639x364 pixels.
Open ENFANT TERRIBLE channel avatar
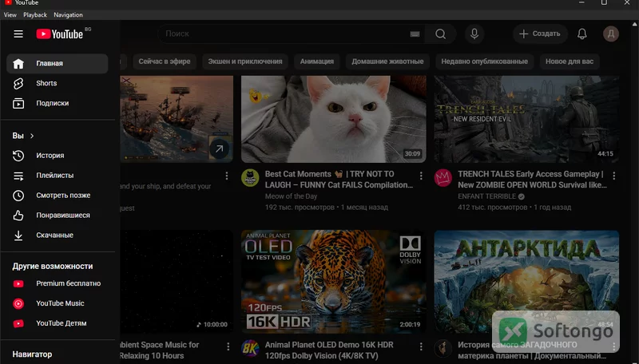pos(443,178)
